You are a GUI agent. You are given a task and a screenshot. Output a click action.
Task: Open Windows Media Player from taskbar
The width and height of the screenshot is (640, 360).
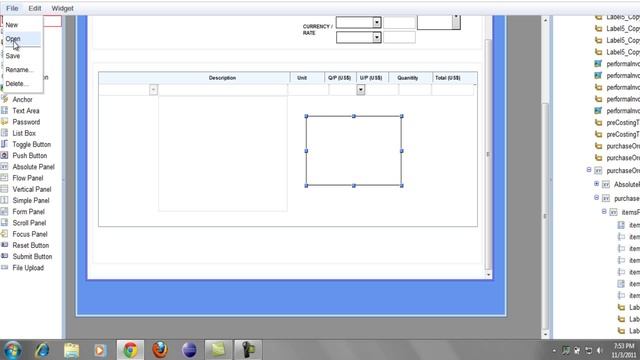(100, 350)
